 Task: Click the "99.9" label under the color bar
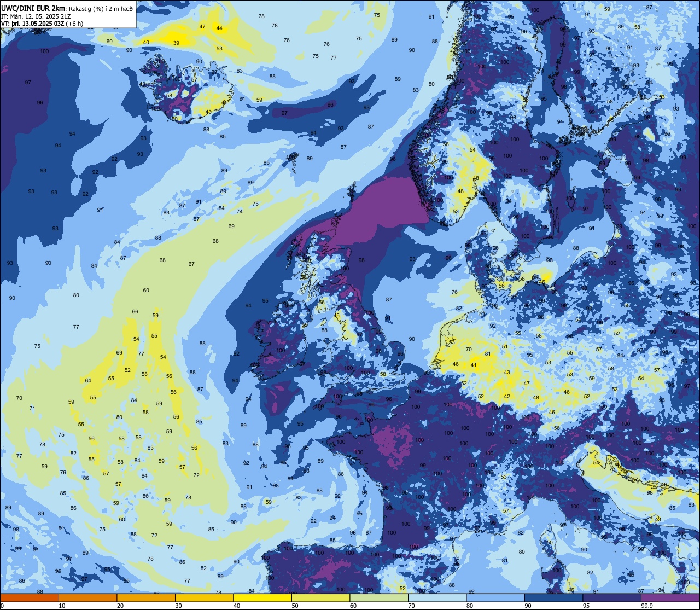click(x=647, y=606)
